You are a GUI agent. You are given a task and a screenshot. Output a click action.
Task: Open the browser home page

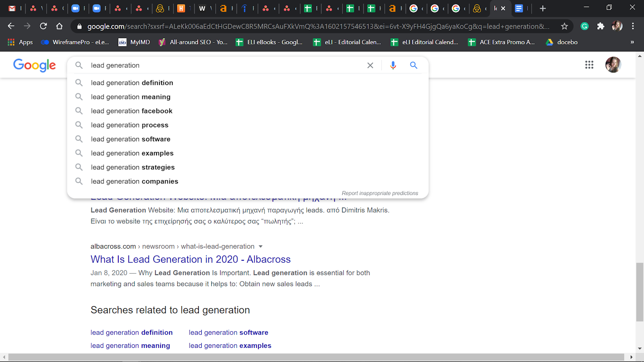pyautogui.click(x=60, y=26)
